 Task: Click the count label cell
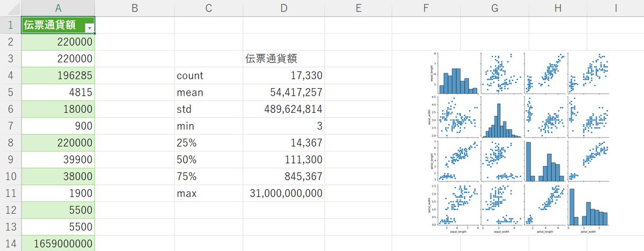coord(209,75)
